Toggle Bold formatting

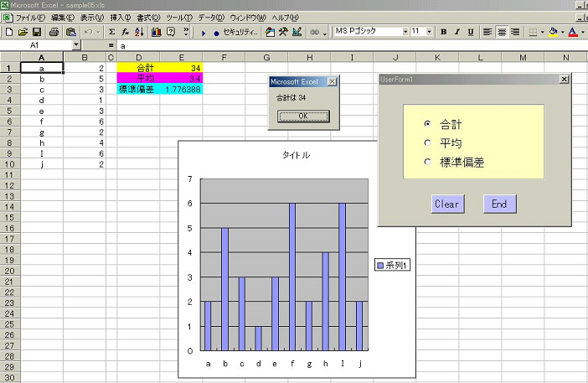444,32
